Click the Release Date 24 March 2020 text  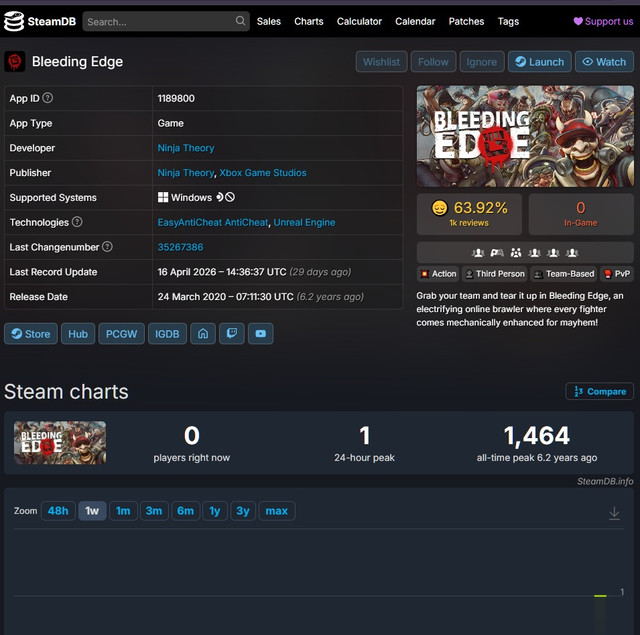[x=225, y=297]
